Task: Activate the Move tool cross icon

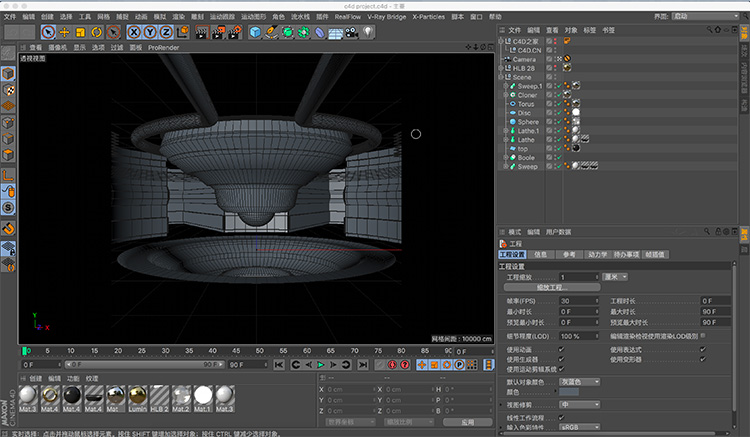Action: click(64, 32)
